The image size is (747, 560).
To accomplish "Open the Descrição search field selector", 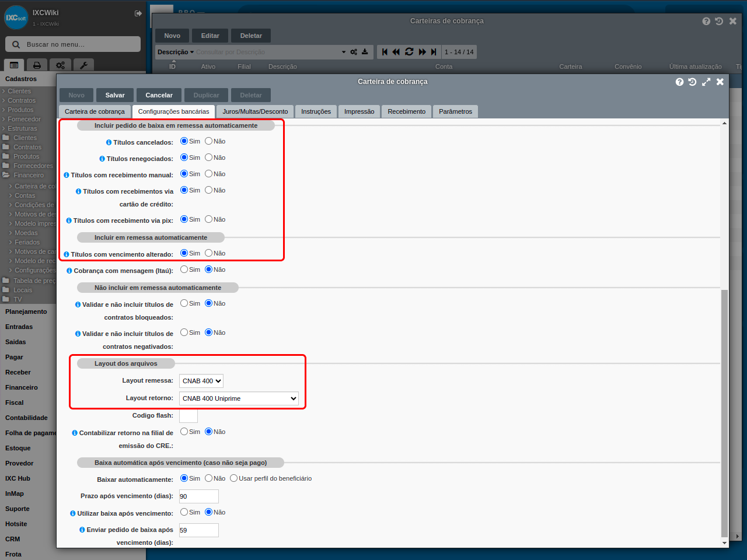I will (x=176, y=52).
